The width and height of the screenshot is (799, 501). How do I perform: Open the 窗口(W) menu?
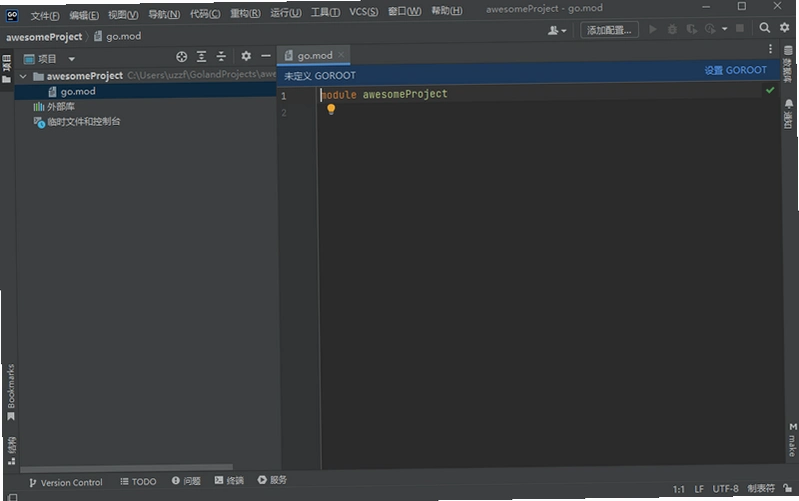[x=405, y=11]
